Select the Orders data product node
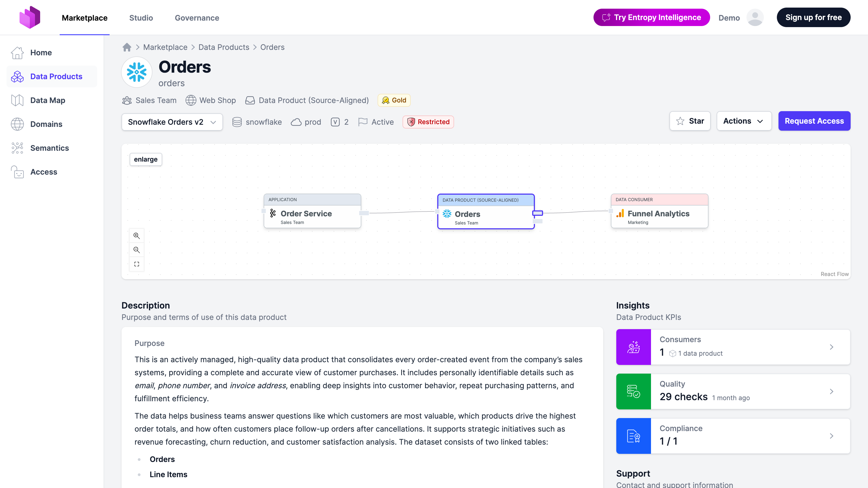Viewport: 868px width, 488px height. point(486,211)
